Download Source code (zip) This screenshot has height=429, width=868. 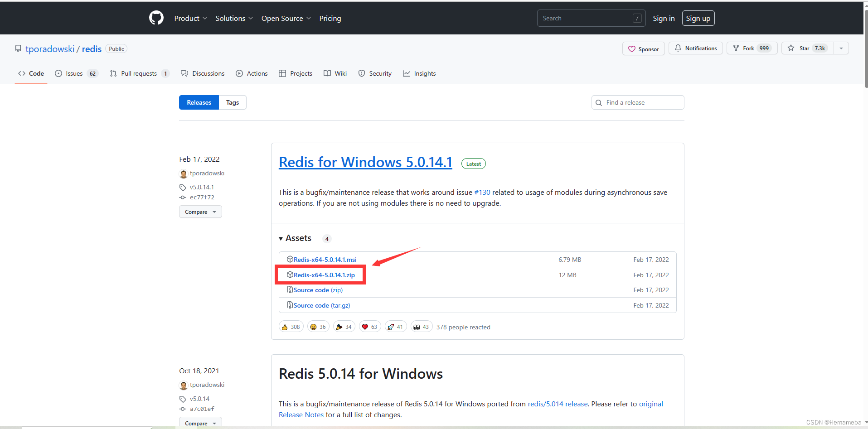coord(318,290)
